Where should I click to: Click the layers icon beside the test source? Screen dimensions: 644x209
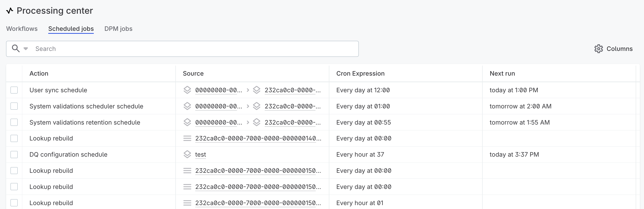187,154
